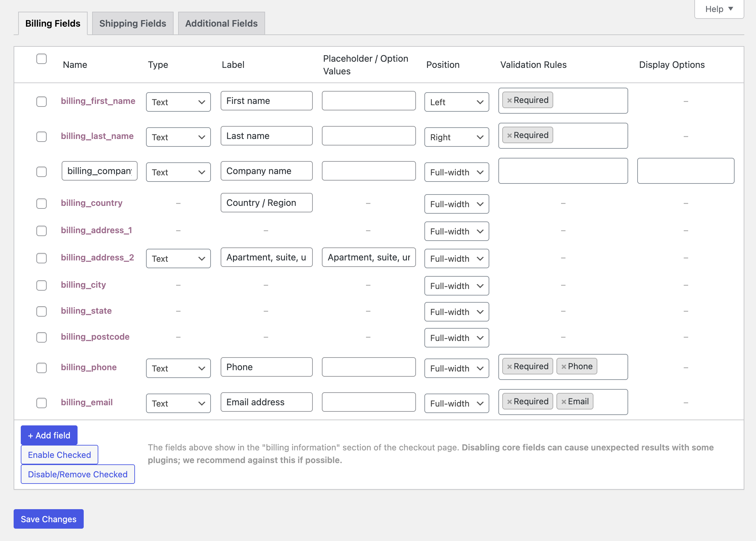Viewport: 756px width, 541px height.
Task: Expand the Help dropdown
Action: pyautogui.click(x=719, y=9)
